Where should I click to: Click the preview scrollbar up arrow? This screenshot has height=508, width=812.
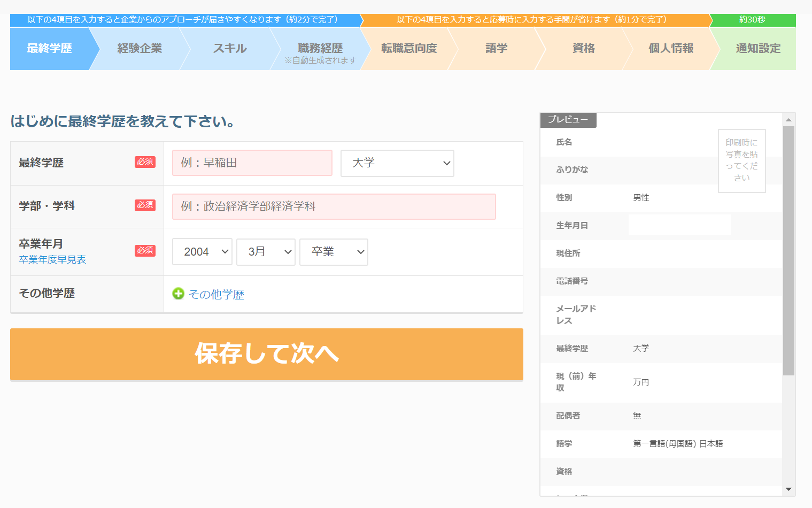[x=788, y=119]
